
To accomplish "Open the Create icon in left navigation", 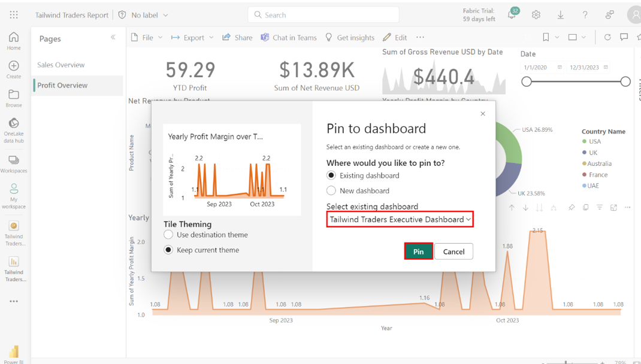I will [x=13, y=66].
